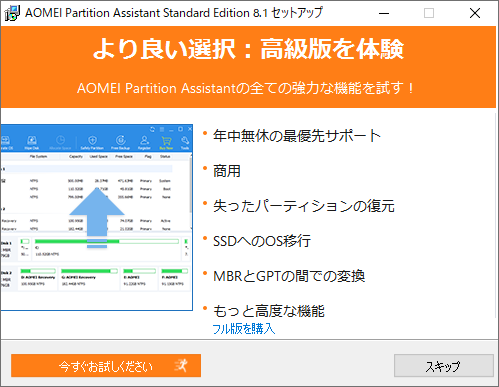The width and height of the screenshot is (499, 387).
Task: Select the 失ったパーティションの復元 text
Action: [x=304, y=206]
